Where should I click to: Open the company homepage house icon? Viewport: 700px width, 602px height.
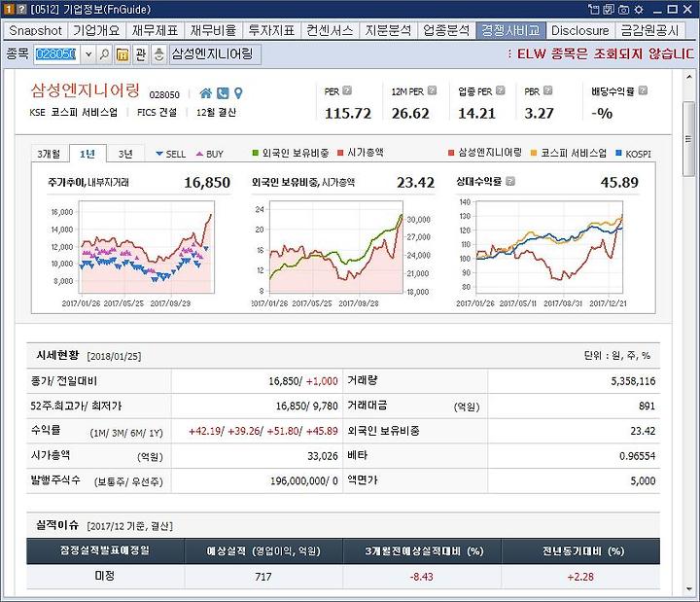[206, 93]
